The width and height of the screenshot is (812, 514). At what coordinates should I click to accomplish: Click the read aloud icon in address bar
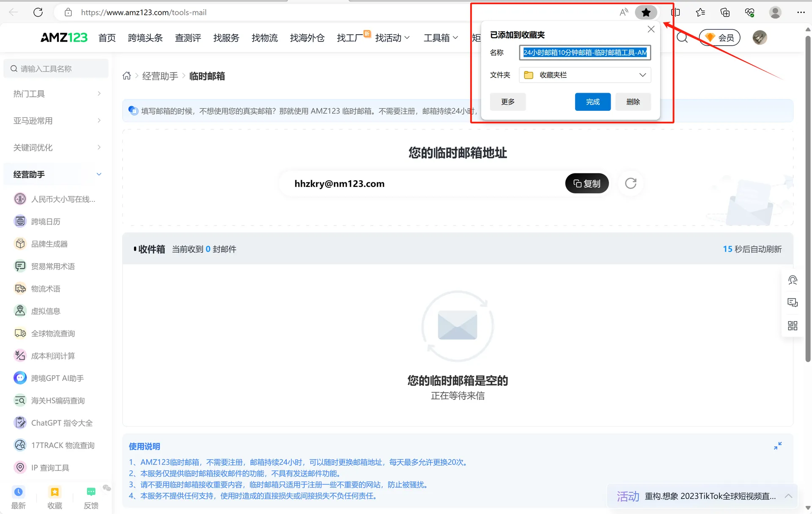(624, 12)
